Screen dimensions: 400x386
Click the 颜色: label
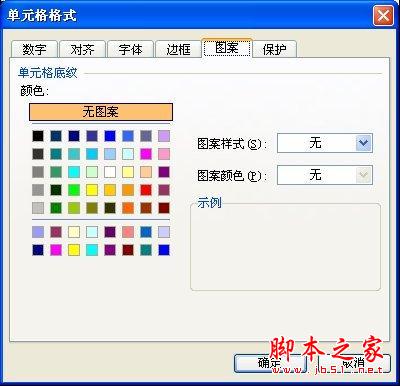click(x=35, y=91)
